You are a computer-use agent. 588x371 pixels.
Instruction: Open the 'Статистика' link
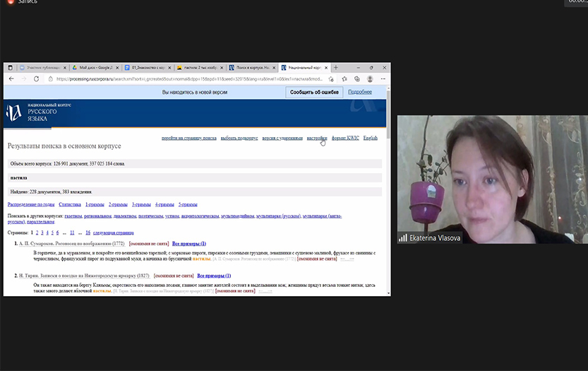[70, 204]
